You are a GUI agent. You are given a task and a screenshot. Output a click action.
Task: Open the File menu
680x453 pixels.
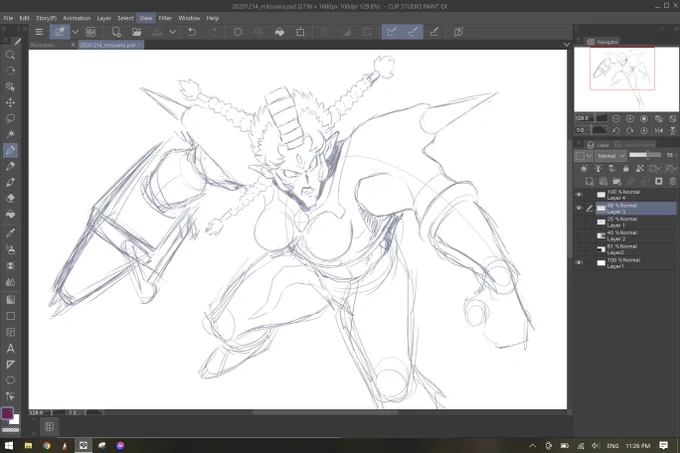pyautogui.click(x=8, y=18)
